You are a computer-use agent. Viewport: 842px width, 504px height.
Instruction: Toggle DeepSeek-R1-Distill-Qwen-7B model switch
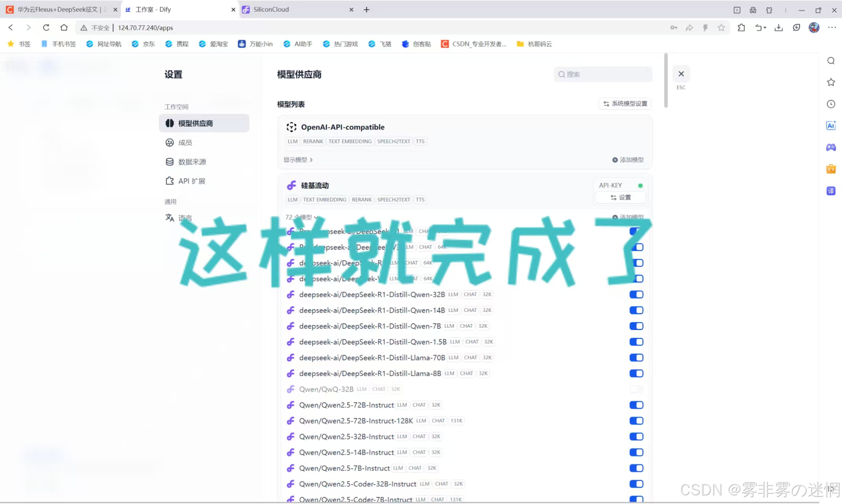[636, 326]
